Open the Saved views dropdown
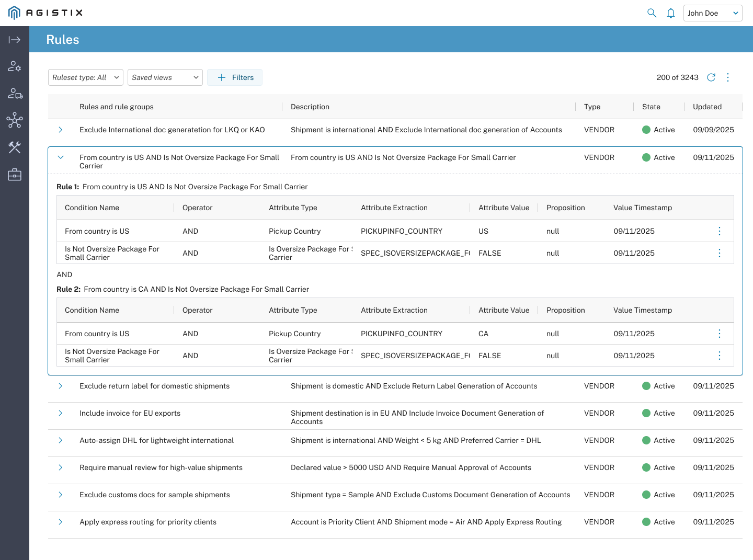The width and height of the screenshot is (753, 560). point(165,77)
